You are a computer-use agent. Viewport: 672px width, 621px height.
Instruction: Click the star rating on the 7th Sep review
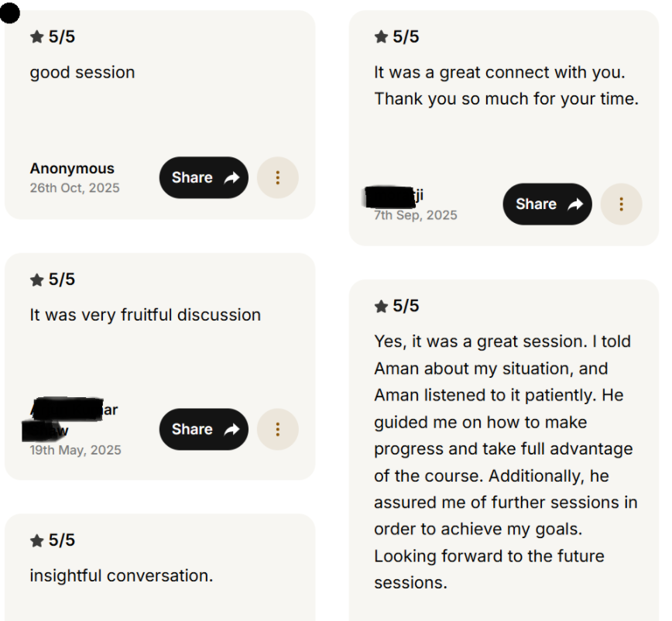[x=380, y=36]
